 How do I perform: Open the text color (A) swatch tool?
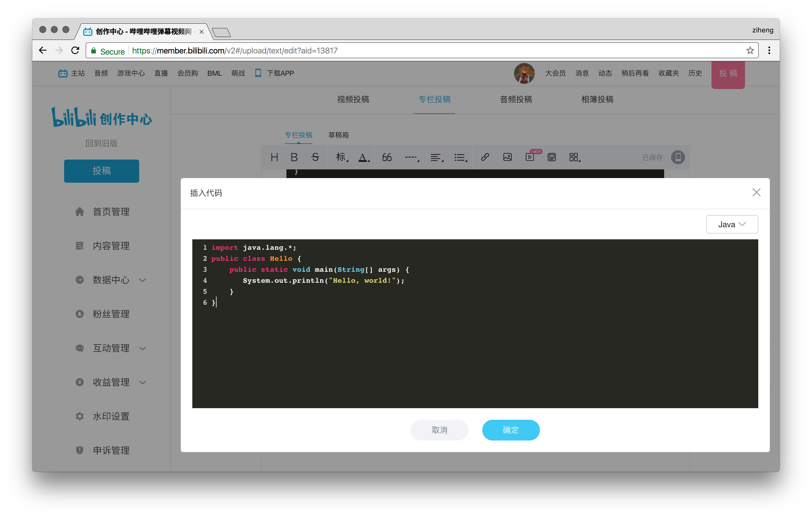click(364, 157)
